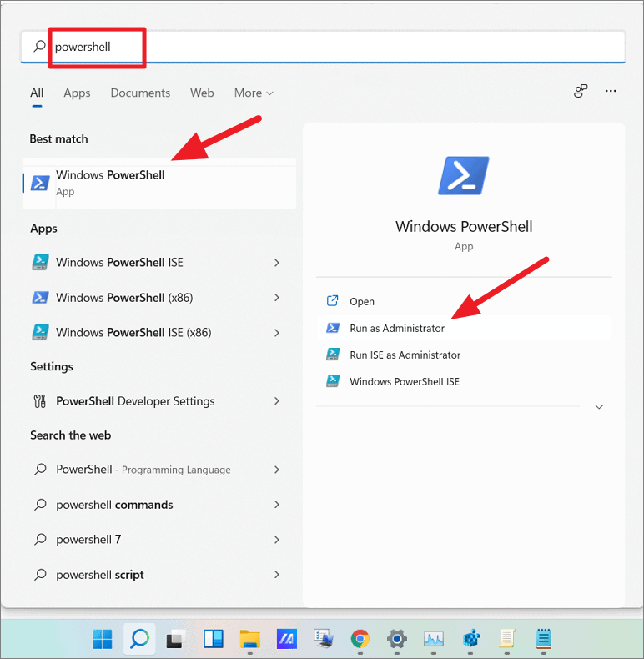Open the checklist computer icon on taskbar
This screenshot has height=659, width=644.
(x=324, y=639)
